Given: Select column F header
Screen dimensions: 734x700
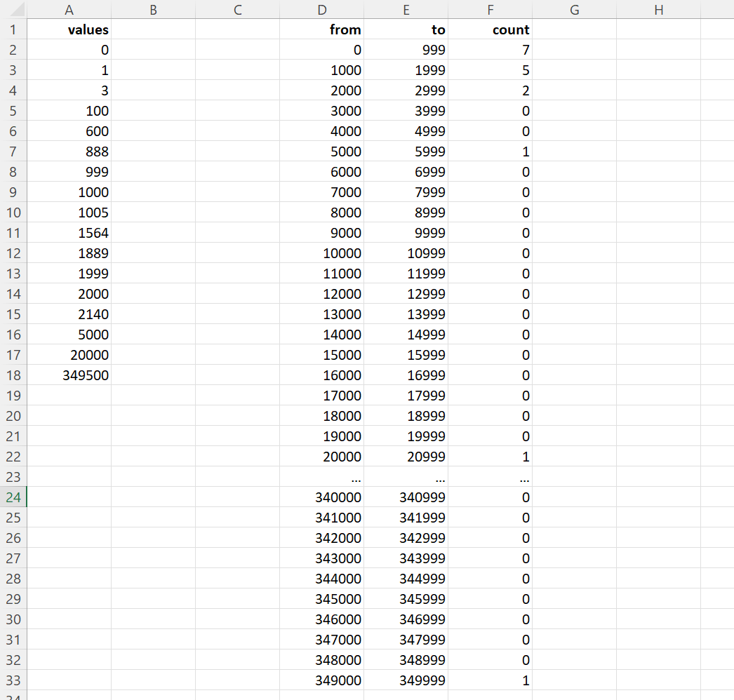Looking at the screenshot, I should 490,9.
